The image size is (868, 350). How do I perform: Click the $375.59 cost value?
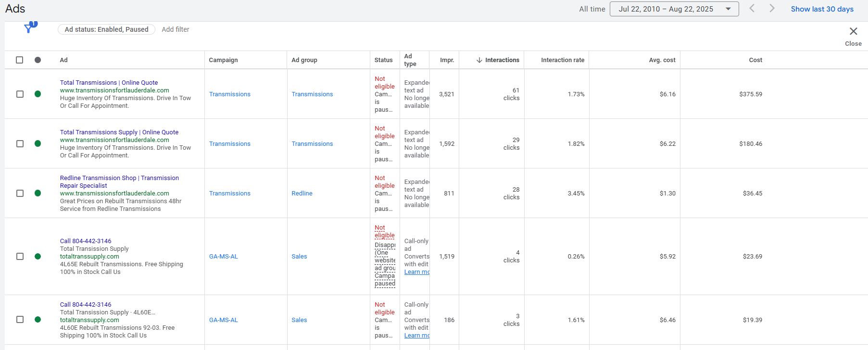tap(751, 94)
